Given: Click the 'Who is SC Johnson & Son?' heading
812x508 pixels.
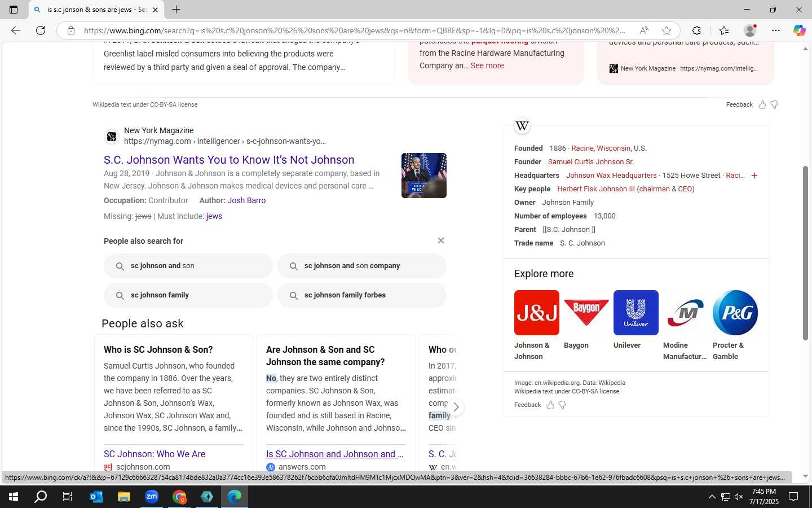Looking at the screenshot, I should pos(158,349).
